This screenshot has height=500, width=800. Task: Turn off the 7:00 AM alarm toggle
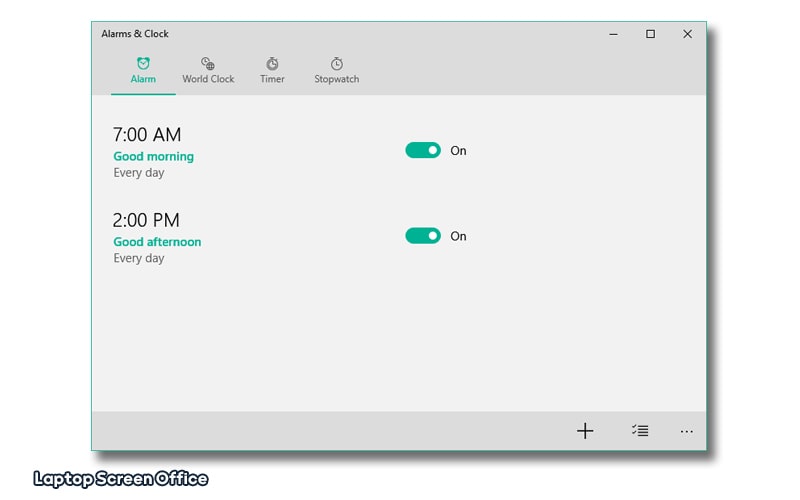click(423, 150)
